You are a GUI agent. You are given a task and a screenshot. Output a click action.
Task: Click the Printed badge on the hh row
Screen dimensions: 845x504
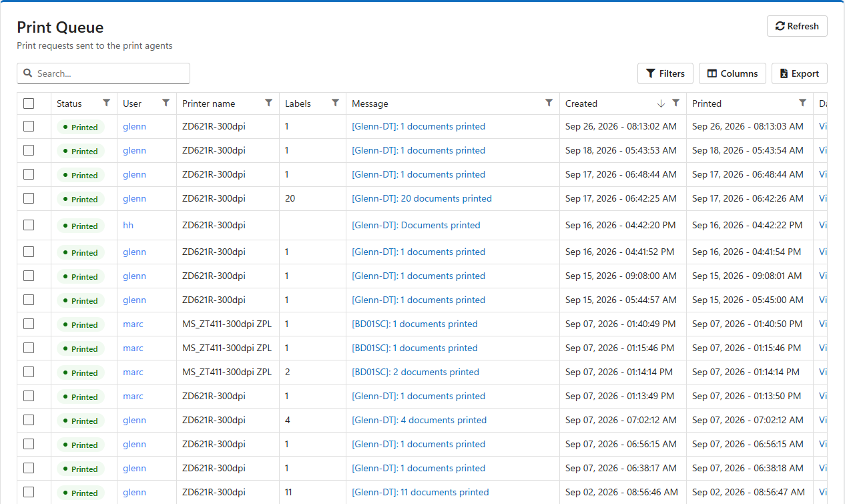point(80,226)
